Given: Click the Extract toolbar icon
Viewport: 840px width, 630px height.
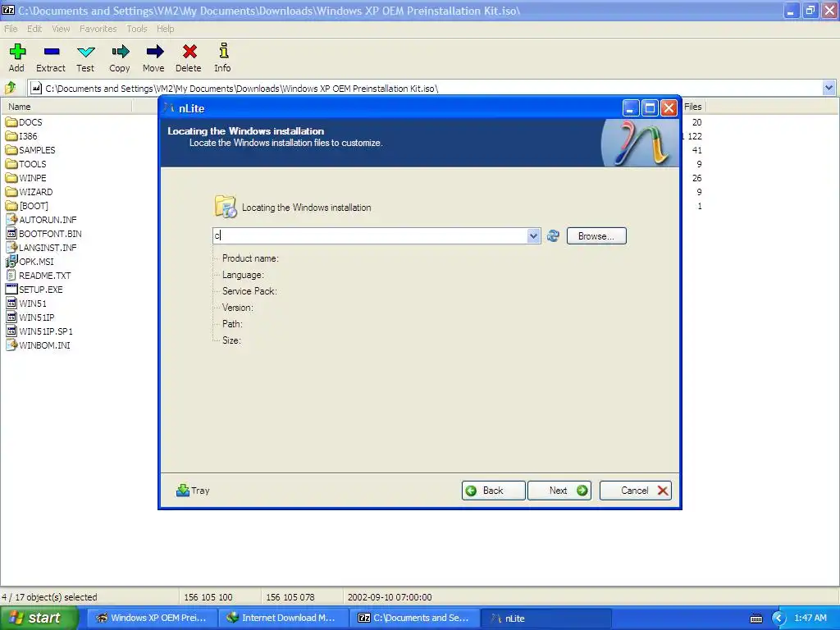Looking at the screenshot, I should [x=51, y=57].
